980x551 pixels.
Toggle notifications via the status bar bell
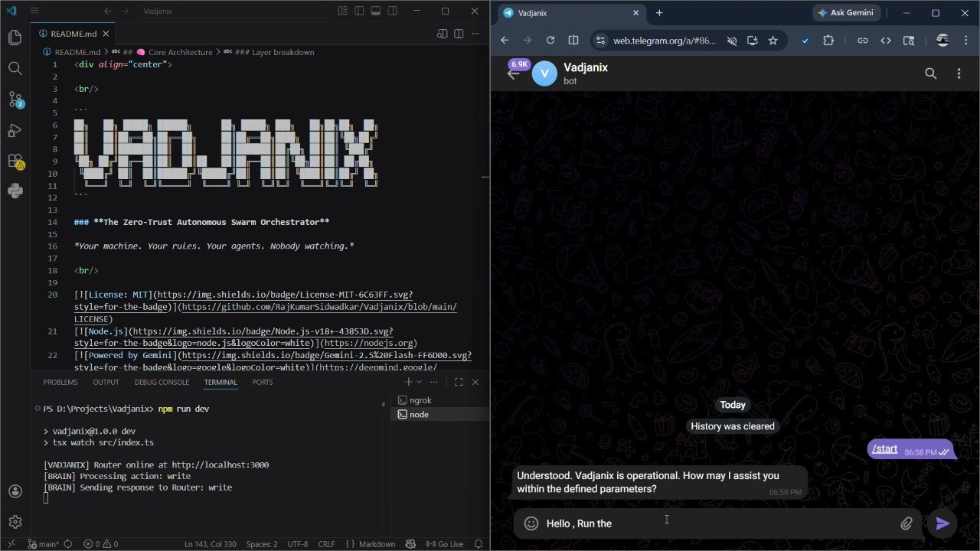pos(479,543)
